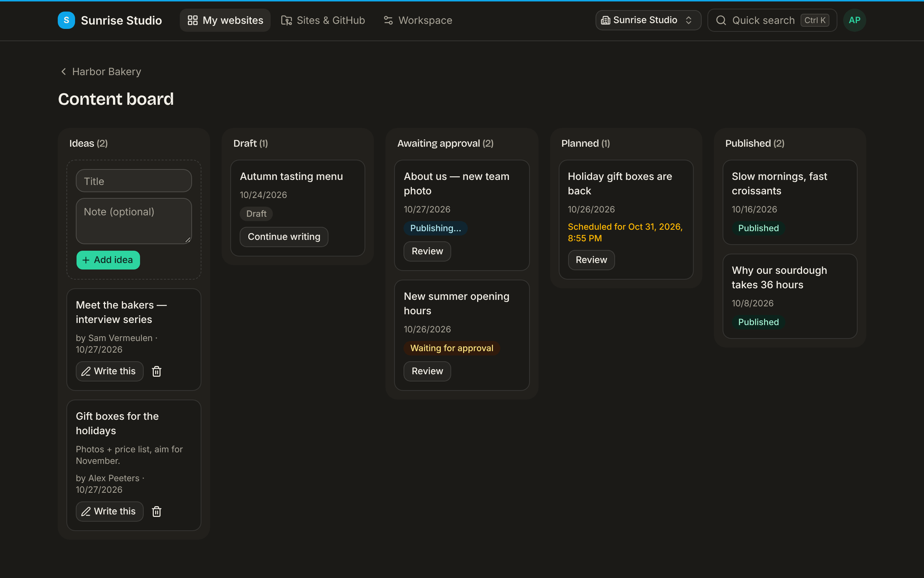Click the Sunrise Studio logo icon
924x578 pixels.
[x=66, y=20]
